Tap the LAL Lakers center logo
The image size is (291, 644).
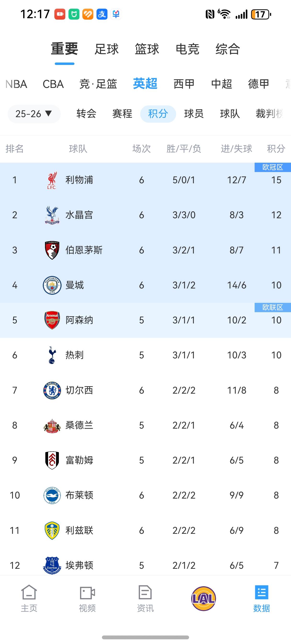coord(203,598)
